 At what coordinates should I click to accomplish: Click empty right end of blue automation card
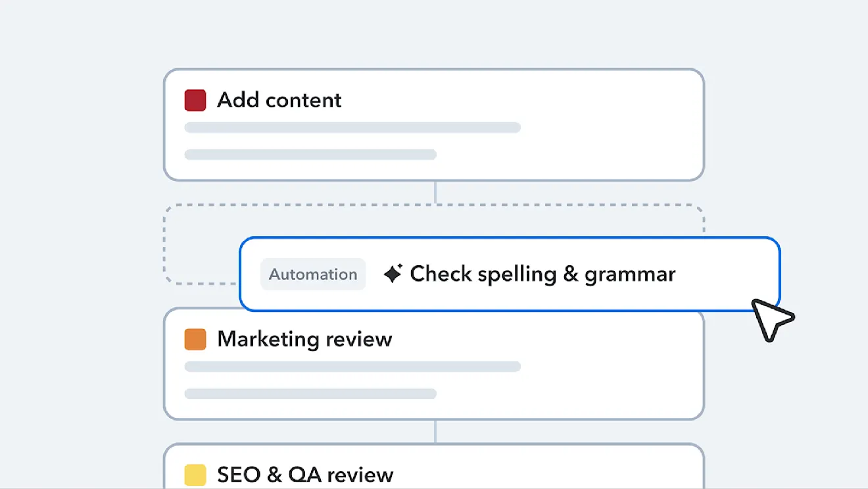pyautogui.click(x=730, y=274)
